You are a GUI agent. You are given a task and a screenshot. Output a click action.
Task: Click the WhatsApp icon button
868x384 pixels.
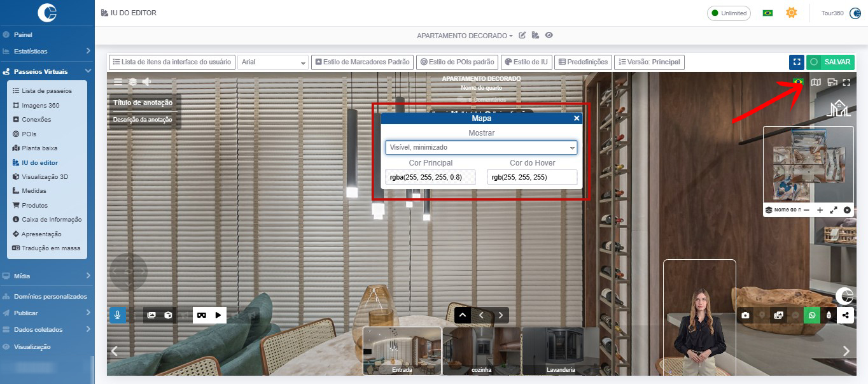pyautogui.click(x=811, y=315)
